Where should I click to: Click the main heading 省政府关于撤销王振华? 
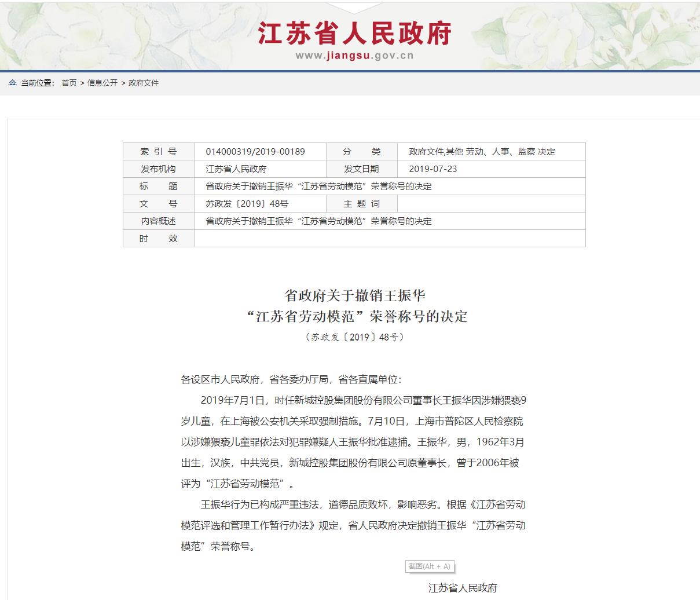[354, 295]
